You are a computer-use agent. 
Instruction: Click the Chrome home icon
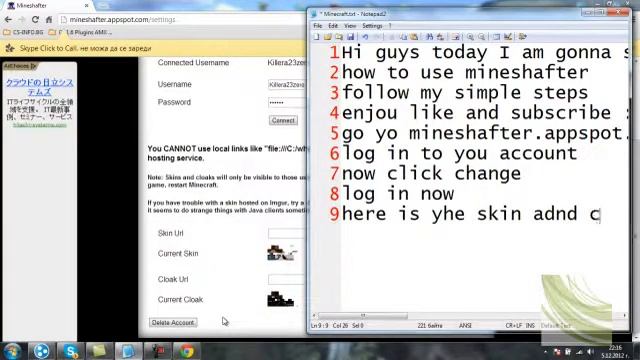[49, 20]
